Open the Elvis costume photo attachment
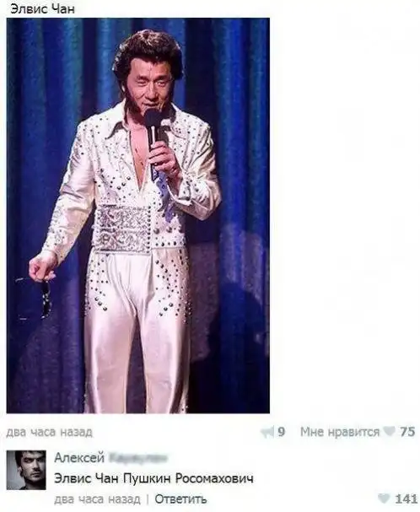The image size is (420, 512). 137,215
